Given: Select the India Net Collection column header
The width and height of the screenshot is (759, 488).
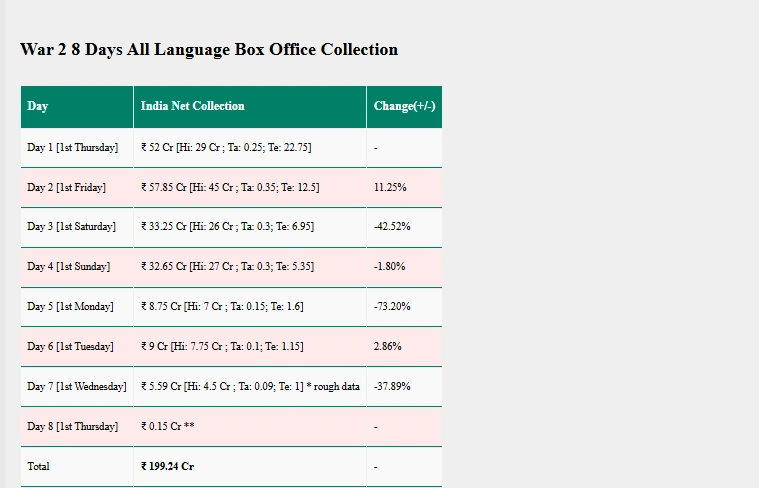Looking at the screenshot, I should point(192,106).
